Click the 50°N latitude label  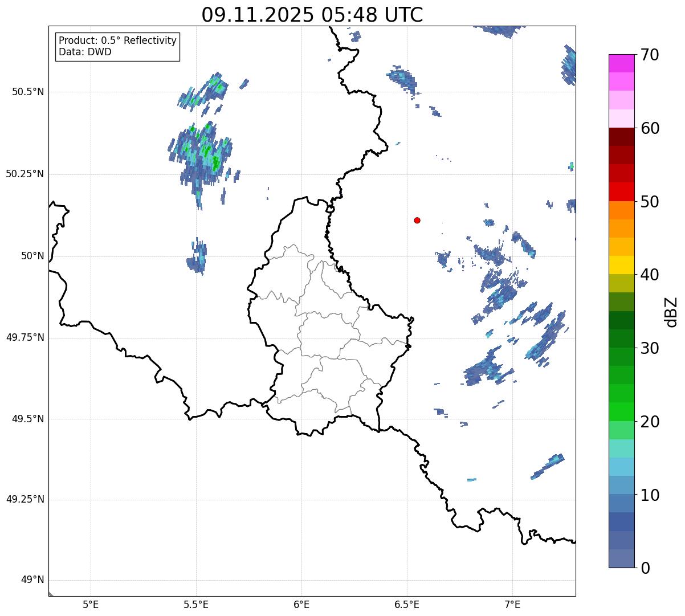click(x=32, y=256)
